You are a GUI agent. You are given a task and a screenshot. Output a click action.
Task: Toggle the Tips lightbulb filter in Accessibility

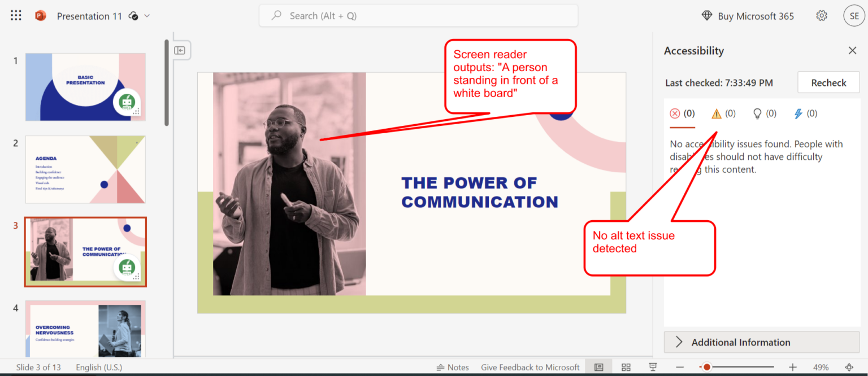pos(764,113)
